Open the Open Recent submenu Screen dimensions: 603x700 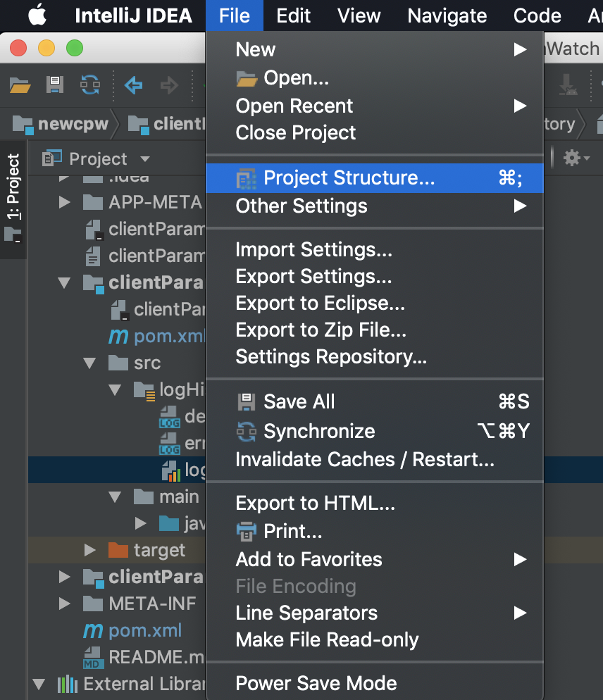coord(294,106)
